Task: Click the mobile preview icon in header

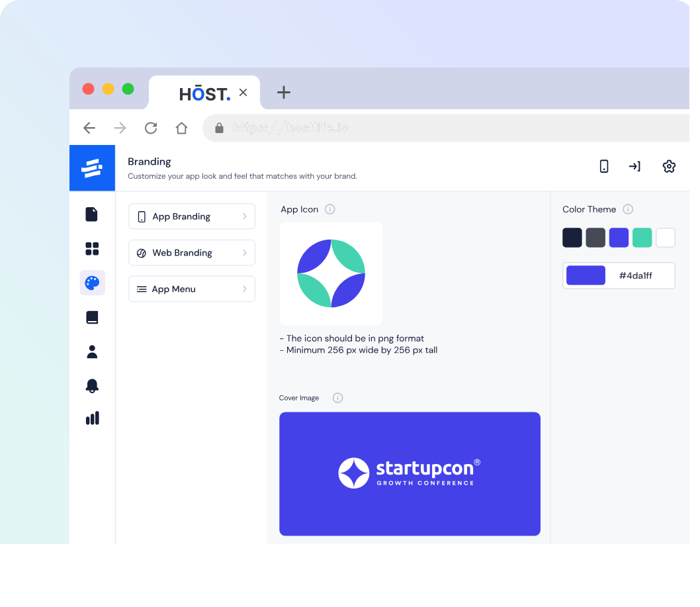Action: coord(604,166)
